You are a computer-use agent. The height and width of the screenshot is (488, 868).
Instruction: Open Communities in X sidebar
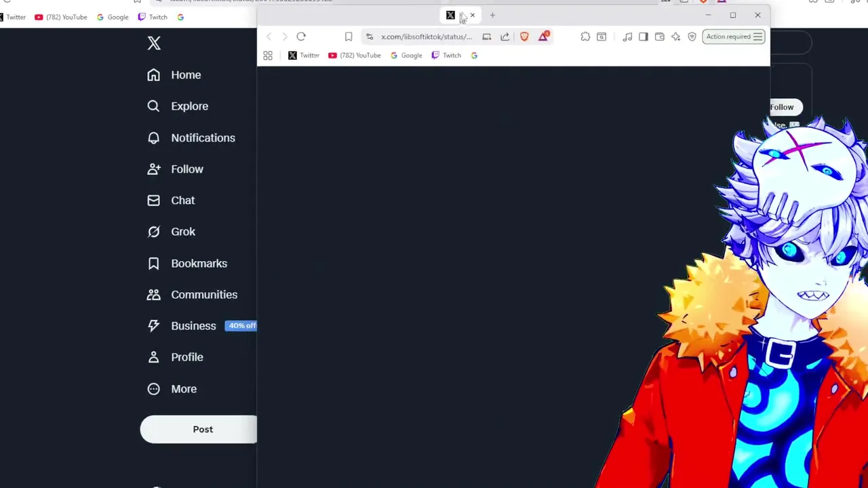pyautogui.click(x=192, y=294)
